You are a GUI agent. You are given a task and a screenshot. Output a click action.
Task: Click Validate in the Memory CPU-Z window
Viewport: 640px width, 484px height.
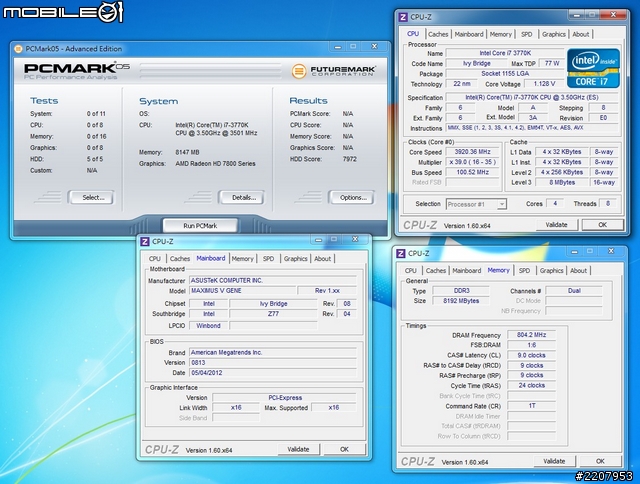coord(554,461)
